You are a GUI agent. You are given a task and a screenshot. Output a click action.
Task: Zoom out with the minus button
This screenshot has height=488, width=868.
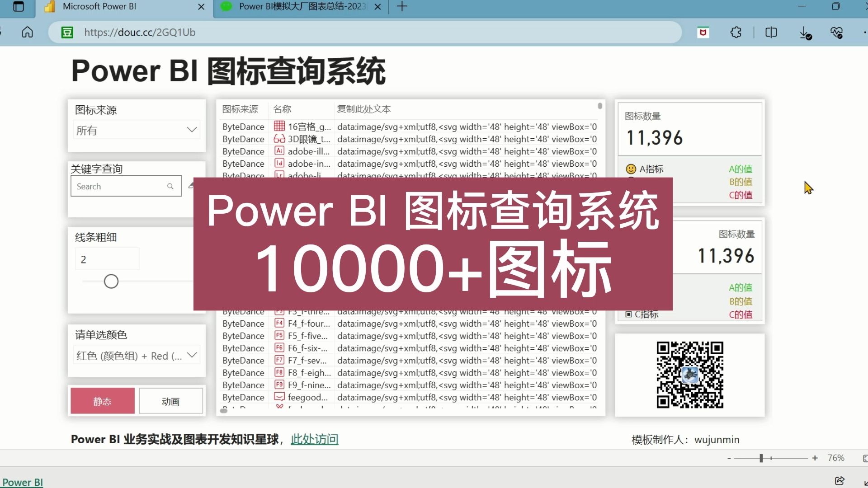pyautogui.click(x=729, y=458)
